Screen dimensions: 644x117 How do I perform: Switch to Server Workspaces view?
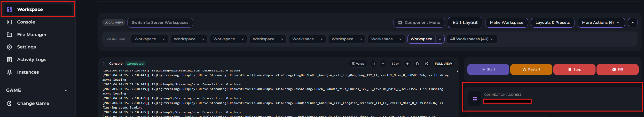tap(160, 23)
